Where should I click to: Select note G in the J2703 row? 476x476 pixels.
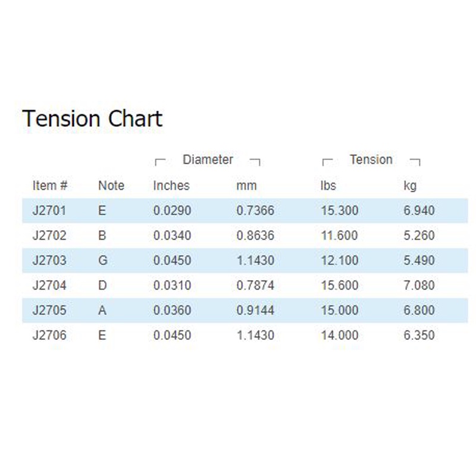[102, 261]
